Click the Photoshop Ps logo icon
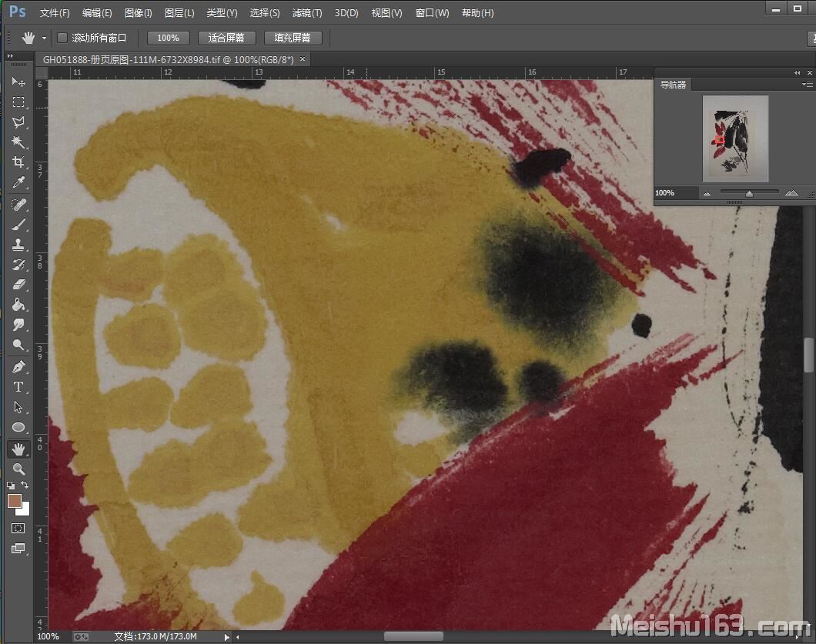The height and width of the screenshot is (644, 816). [x=17, y=12]
